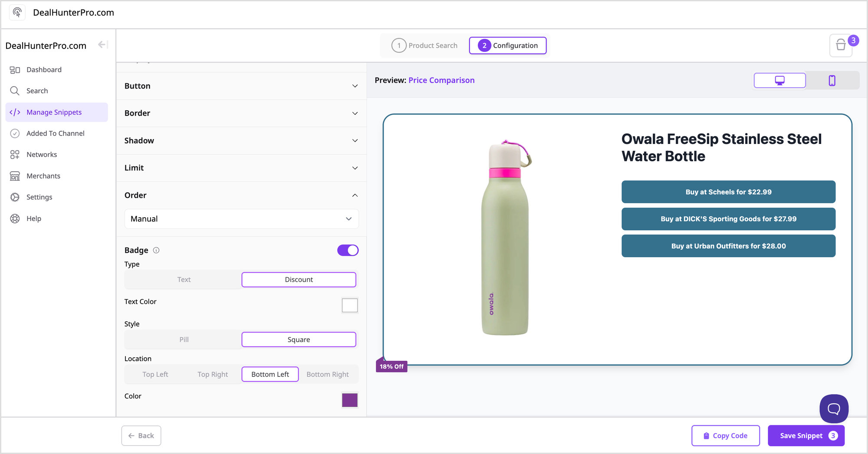Screen dimensions: 868x454
Task: Click the Merchants storefront icon
Action: click(15, 176)
